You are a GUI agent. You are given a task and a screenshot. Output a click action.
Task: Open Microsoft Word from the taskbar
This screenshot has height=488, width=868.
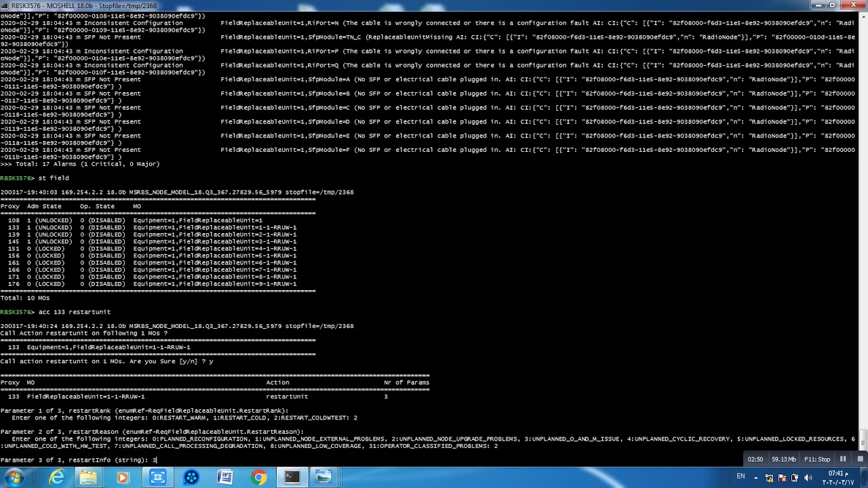click(224, 478)
